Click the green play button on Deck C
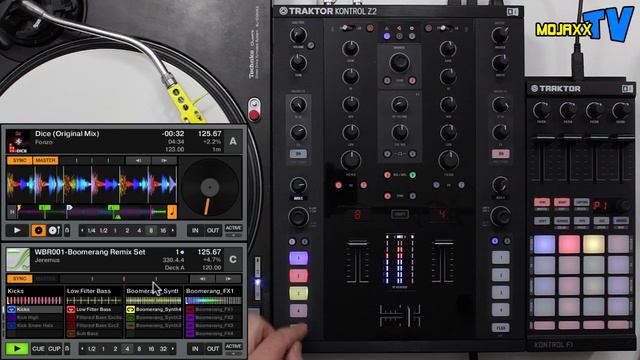The height and width of the screenshot is (360, 640). click(x=17, y=349)
